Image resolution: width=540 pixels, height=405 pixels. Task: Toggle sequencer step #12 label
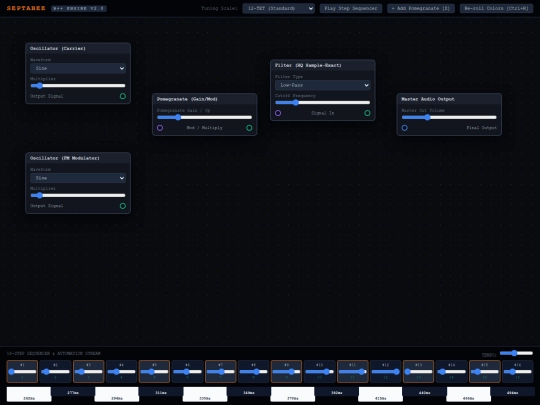coord(385,365)
